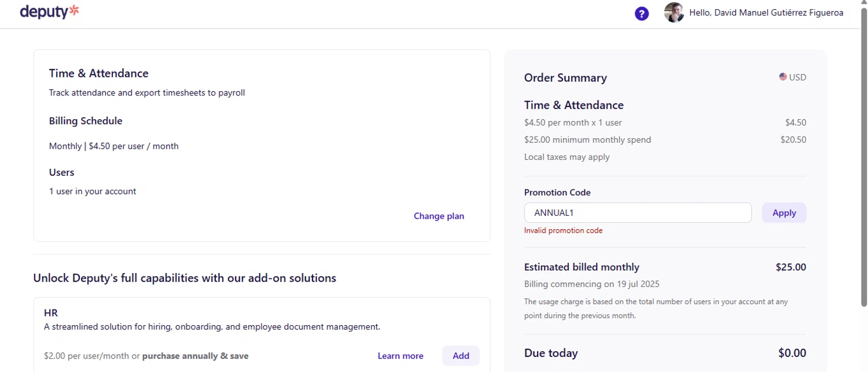
Task: Open the Deputy logo home link
Action: (49, 12)
